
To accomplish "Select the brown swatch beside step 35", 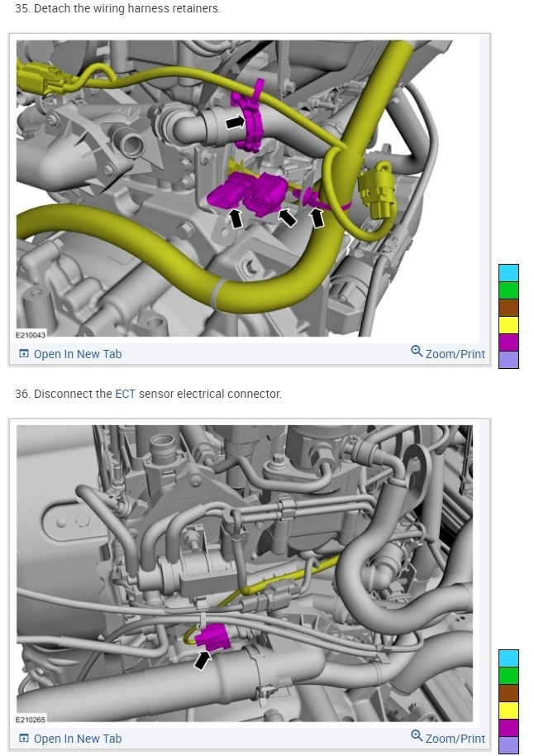I will [508, 308].
